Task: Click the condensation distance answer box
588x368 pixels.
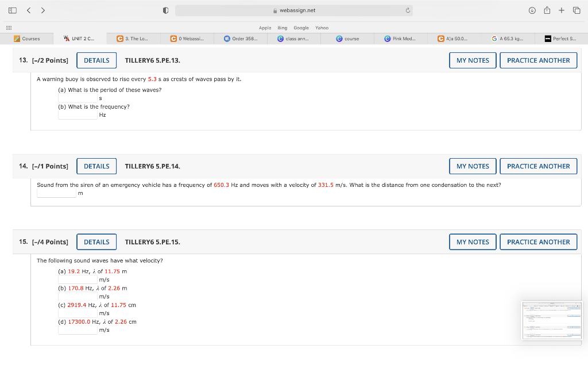Action: 56,193
